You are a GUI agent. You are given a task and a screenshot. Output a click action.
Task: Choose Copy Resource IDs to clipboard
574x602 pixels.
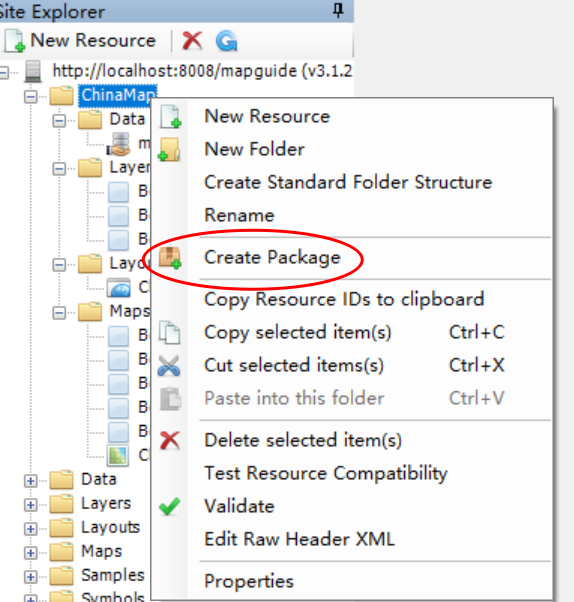click(x=344, y=300)
